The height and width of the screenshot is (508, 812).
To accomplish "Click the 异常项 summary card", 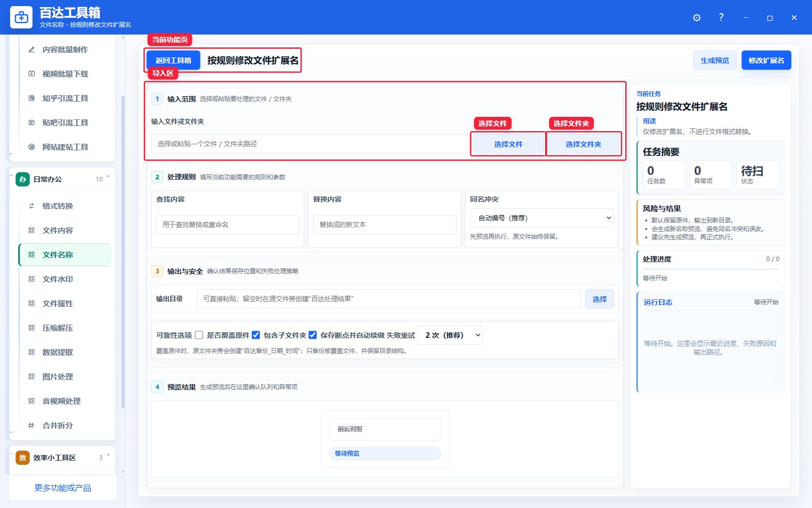I will click(711, 175).
